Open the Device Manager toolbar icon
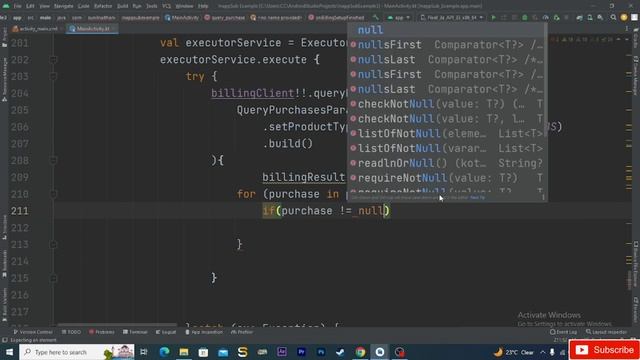Viewport: 640px width, 360px height. tap(590, 18)
